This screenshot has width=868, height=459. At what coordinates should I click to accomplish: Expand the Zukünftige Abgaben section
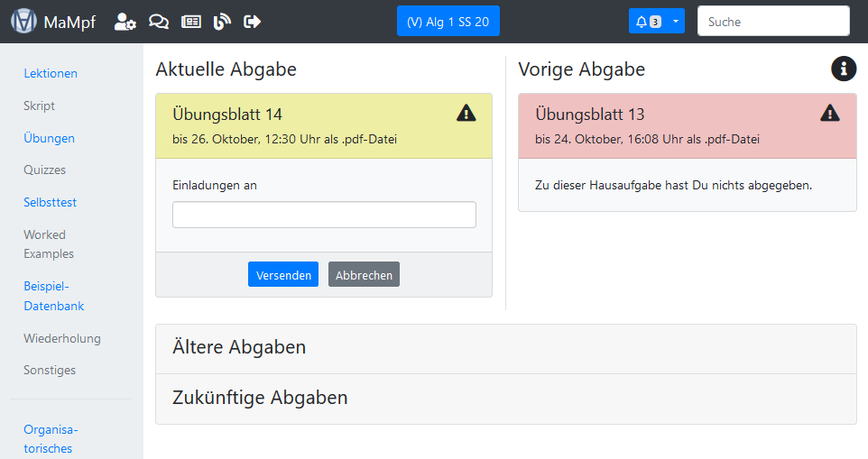260,398
